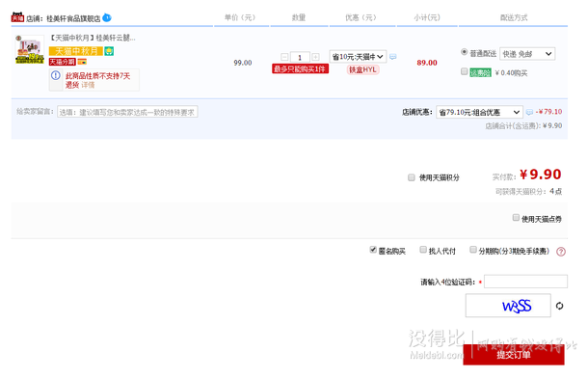
Task: Open the blue Wangwang chat icon next to store name
Action: [107, 17]
